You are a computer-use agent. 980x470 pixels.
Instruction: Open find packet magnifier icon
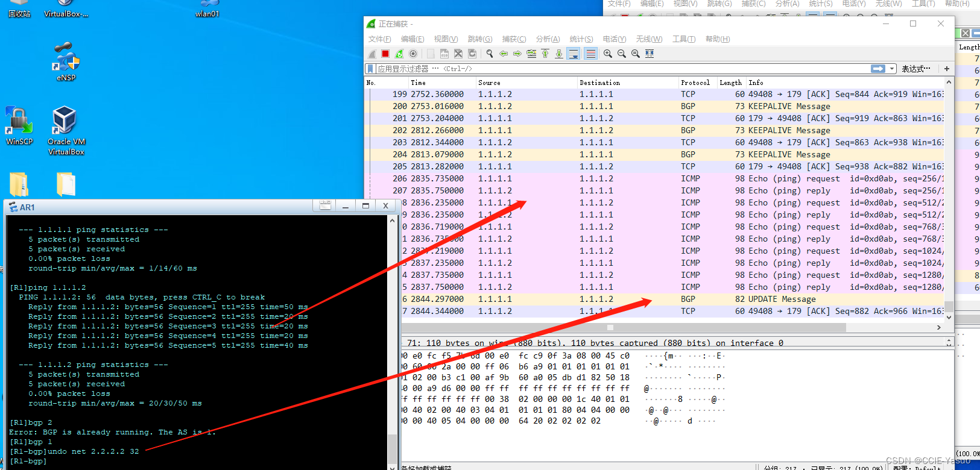point(490,54)
